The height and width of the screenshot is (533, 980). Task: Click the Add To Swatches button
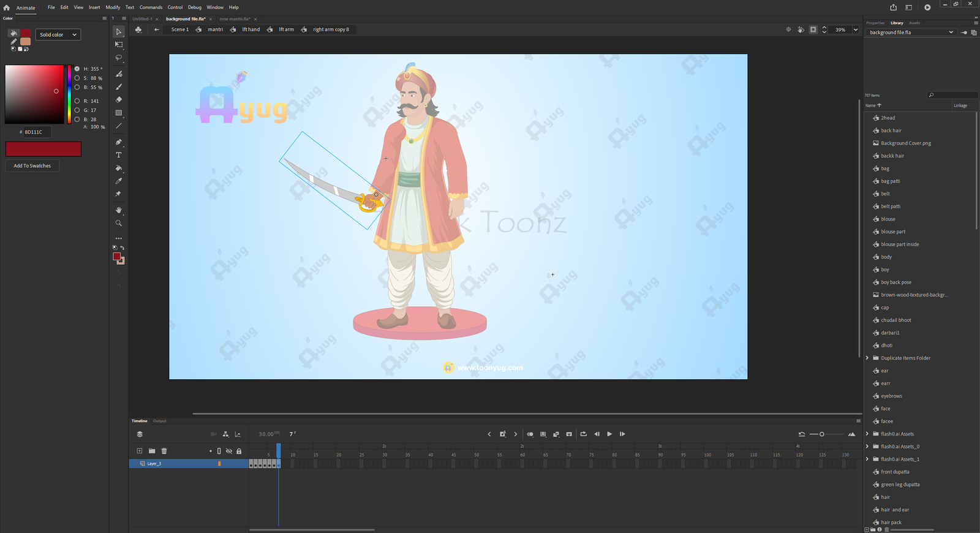point(32,166)
